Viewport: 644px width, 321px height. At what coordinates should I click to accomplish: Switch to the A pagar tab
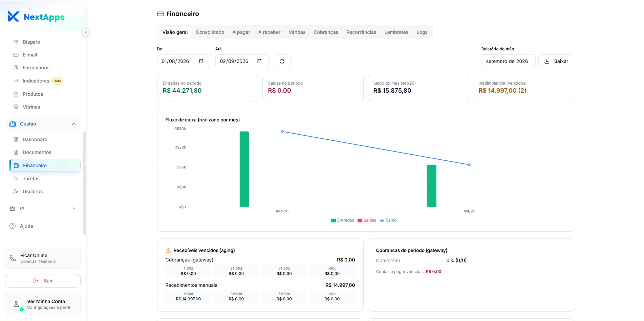click(x=241, y=32)
